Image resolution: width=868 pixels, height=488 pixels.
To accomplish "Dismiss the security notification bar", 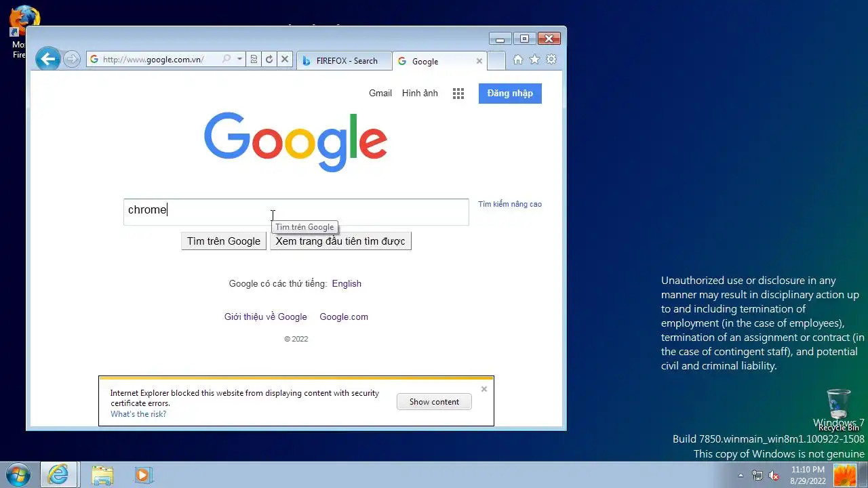I will (x=484, y=389).
